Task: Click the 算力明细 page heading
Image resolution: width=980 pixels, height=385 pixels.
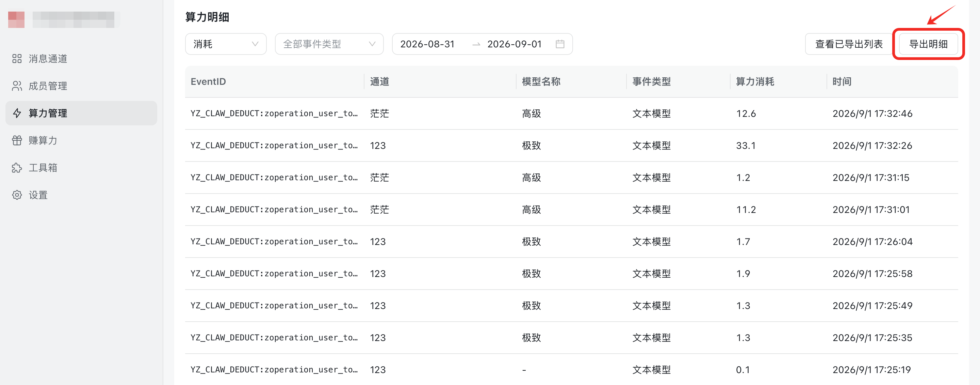Action: pos(207,17)
